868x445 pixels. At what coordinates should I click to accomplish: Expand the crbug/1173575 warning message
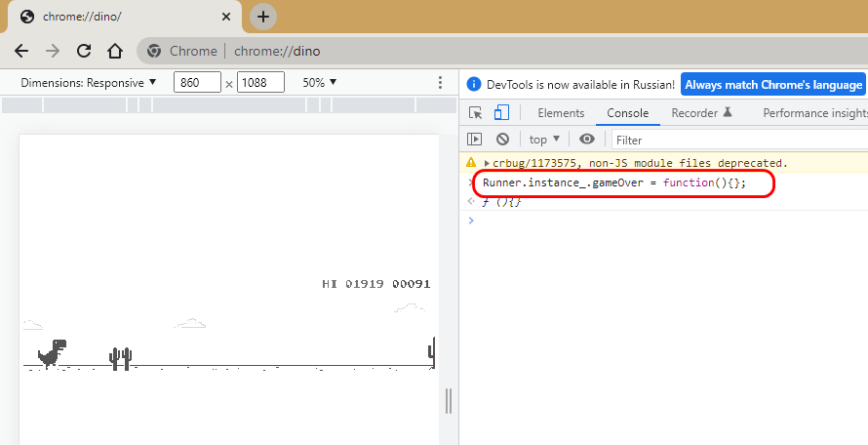[487, 164]
